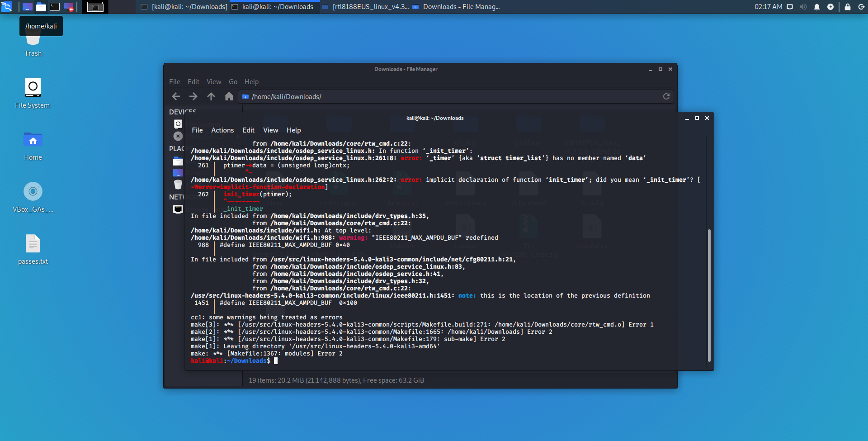Open the Help menu in File Manager
The image size is (868, 441).
251,82
